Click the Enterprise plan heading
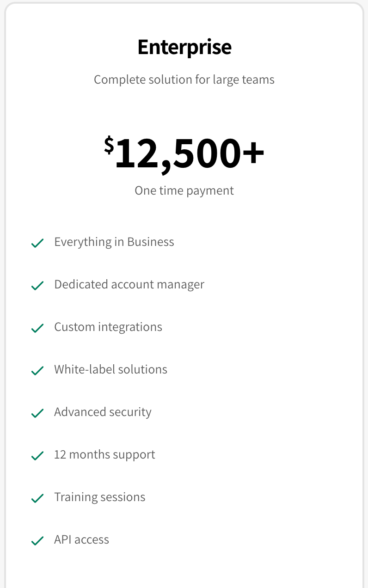This screenshot has height=588, width=368. pos(184,47)
